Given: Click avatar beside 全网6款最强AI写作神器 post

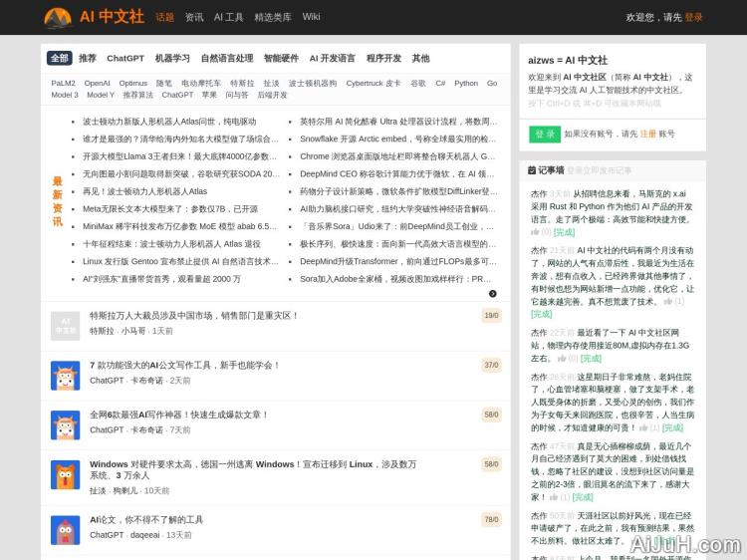Looking at the screenshot, I should point(66,425).
